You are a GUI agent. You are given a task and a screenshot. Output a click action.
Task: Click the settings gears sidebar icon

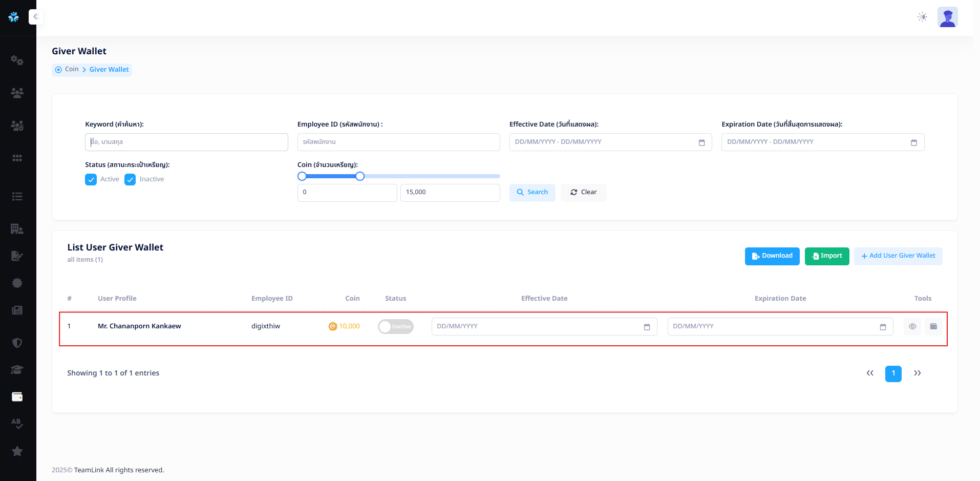(17, 60)
